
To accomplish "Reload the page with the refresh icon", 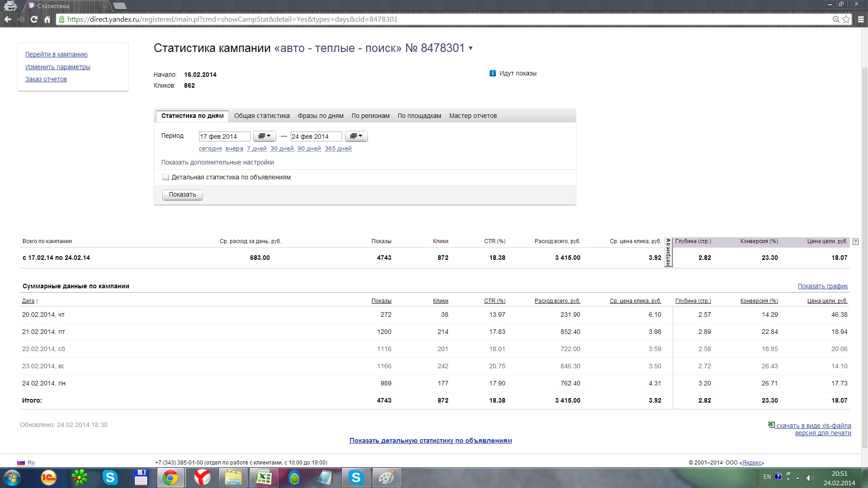I will (34, 19).
